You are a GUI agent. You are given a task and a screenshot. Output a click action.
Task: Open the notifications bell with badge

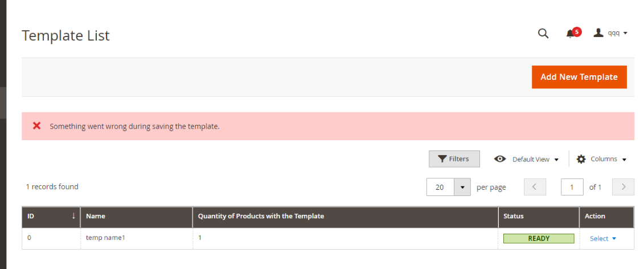[x=573, y=33]
